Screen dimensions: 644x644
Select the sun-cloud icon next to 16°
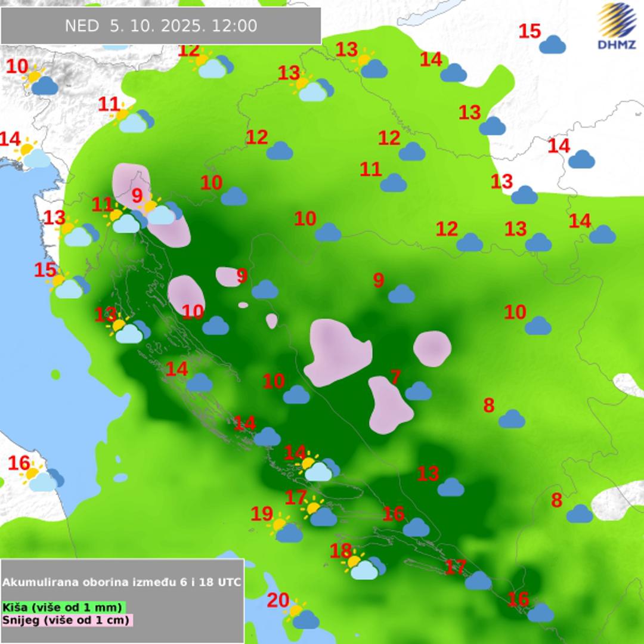point(42,478)
